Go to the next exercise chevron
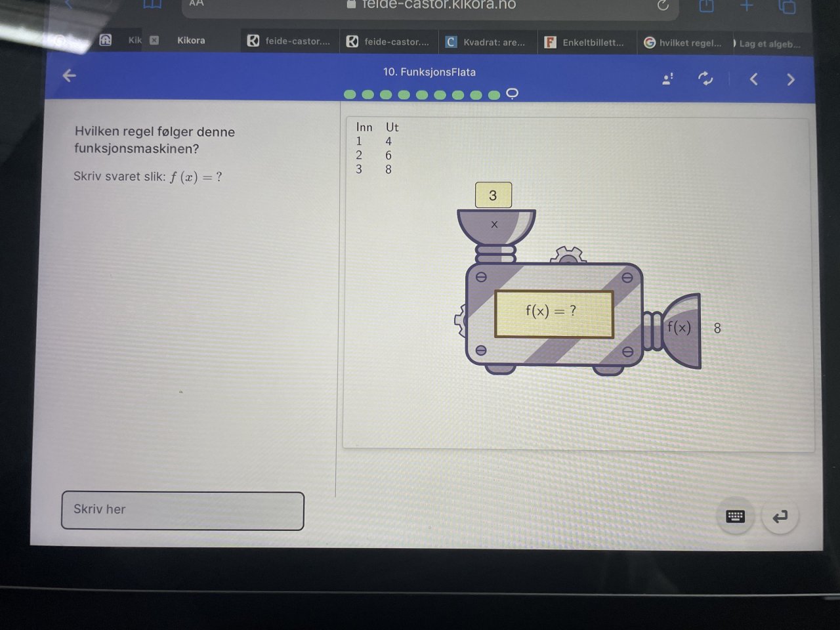Viewport: 840px width, 630px height. pos(791,79)
